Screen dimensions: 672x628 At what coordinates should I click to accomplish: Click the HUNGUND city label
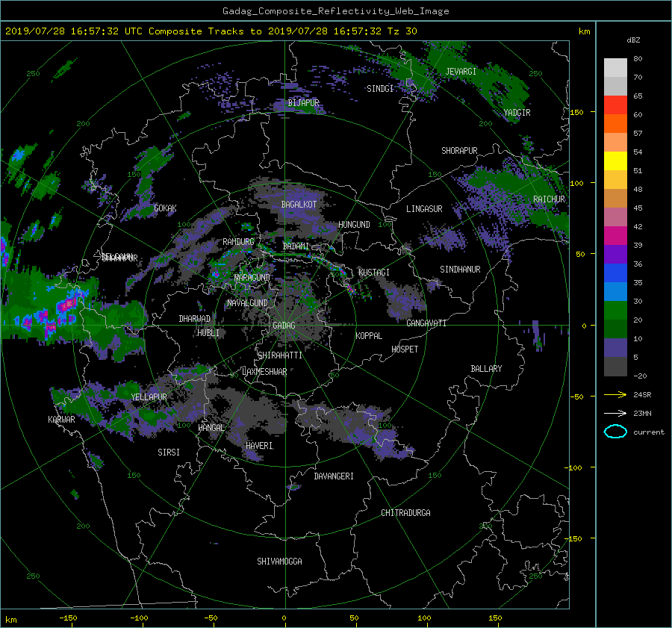(x=354, y=225)
